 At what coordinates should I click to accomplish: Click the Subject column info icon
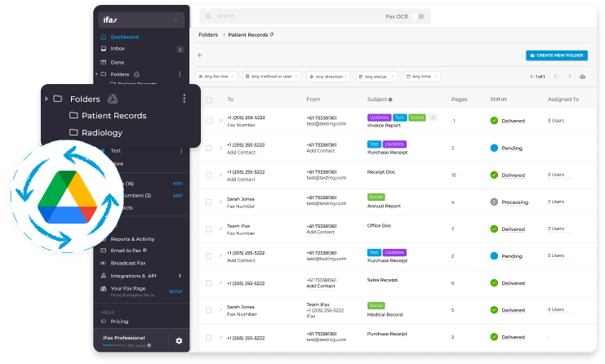tap(390, 100)
